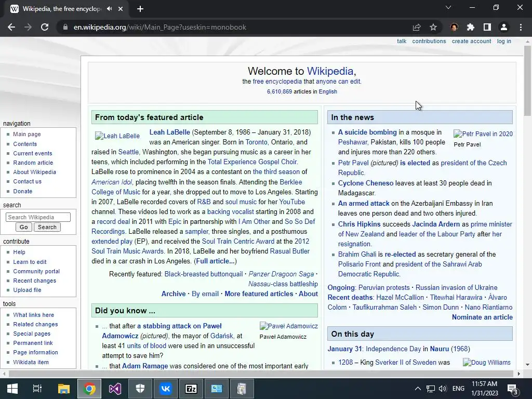Show hidden tray icons chevron
Screen dimensions: 532x399
click(x=418, y=389)
